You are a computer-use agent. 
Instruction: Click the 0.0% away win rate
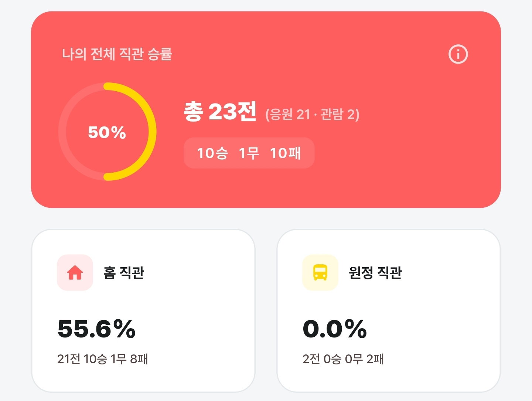335,329
